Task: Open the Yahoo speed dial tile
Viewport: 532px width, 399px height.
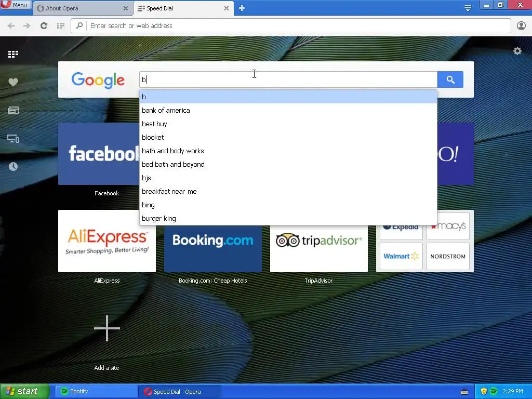Action: (x=455, y=154)
